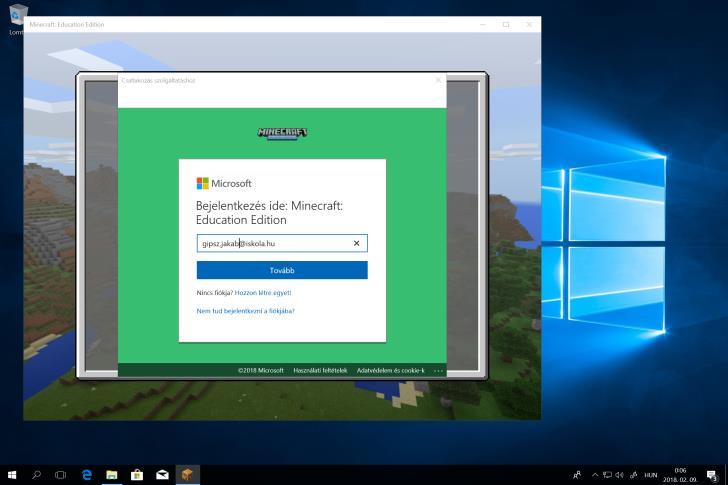Click the email input field

[x=282, y=243]
